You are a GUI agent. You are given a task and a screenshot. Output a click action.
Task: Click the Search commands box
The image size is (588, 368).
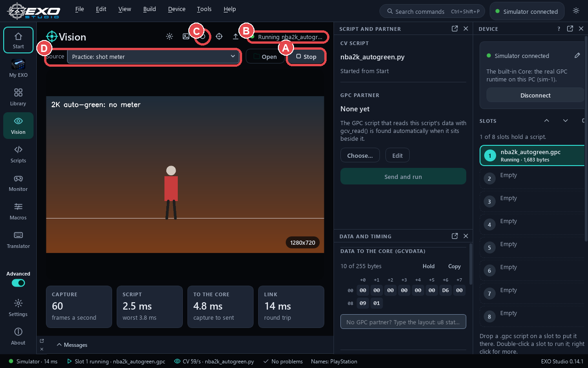433,11
